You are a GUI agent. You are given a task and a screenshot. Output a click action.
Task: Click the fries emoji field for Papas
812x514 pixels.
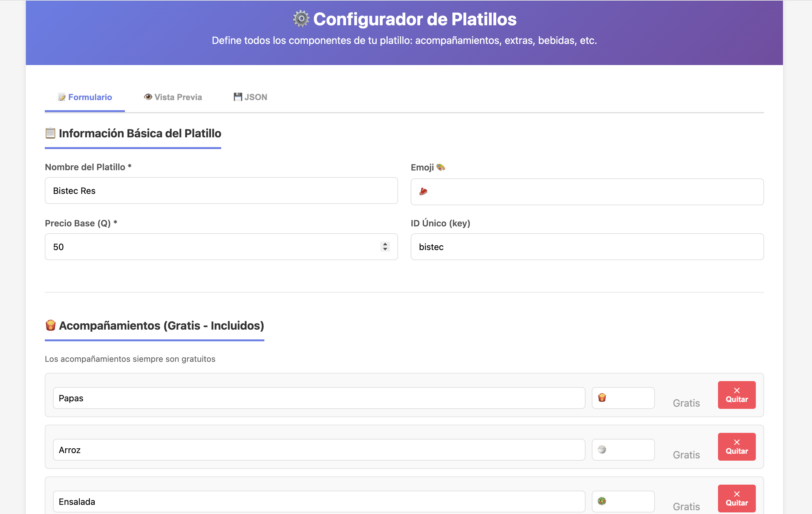(x=623, y=398)
